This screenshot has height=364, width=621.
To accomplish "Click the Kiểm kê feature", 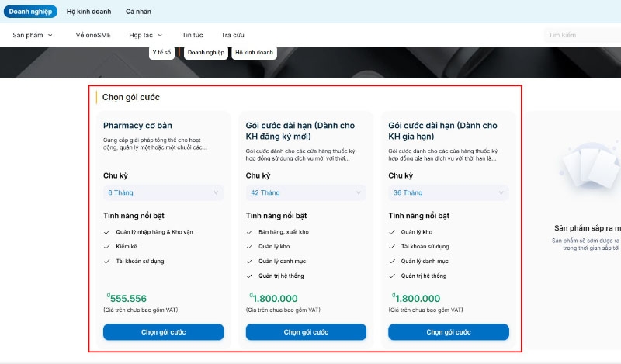I will [x=127, y=246].
